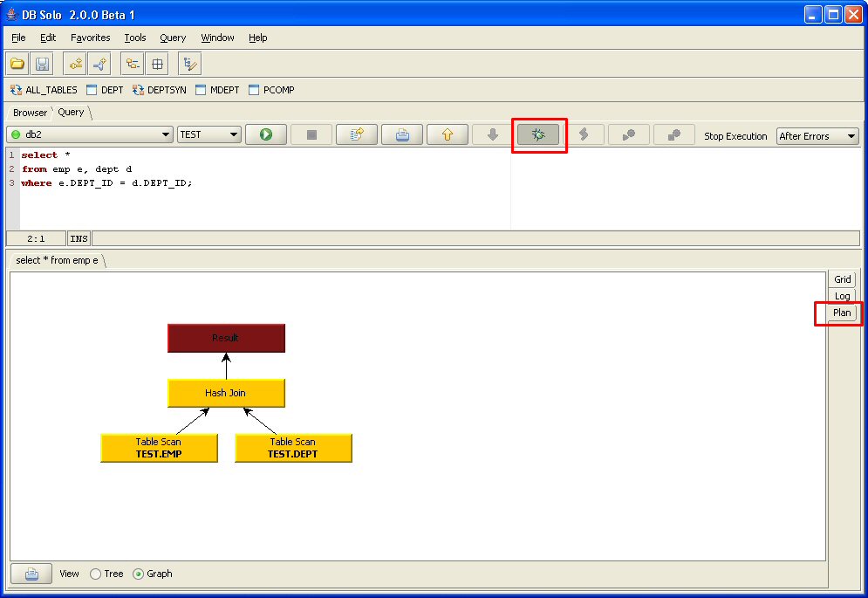Viewport: 868px width, 598px height.
Task: Show the Grid results view
Action: [x=842, y=279]
